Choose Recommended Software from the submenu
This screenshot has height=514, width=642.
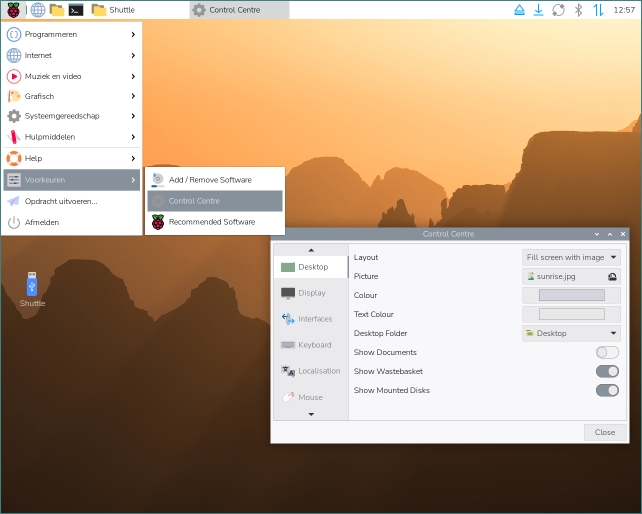211,222
